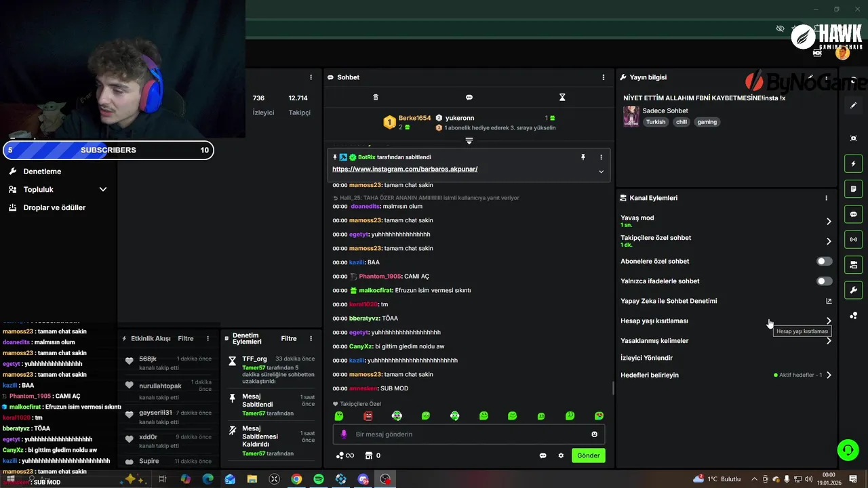Click the chill tag

[x=681, y=122]
